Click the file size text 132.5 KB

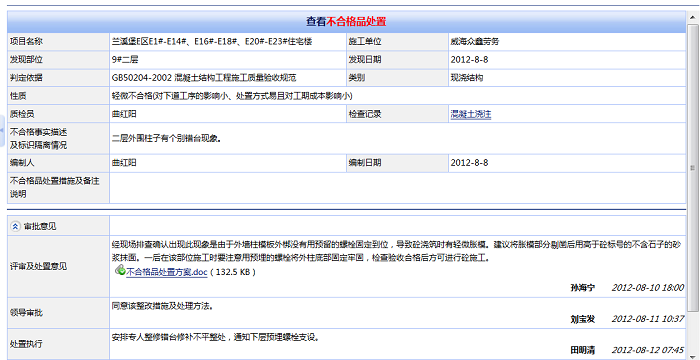click(232, 272)
